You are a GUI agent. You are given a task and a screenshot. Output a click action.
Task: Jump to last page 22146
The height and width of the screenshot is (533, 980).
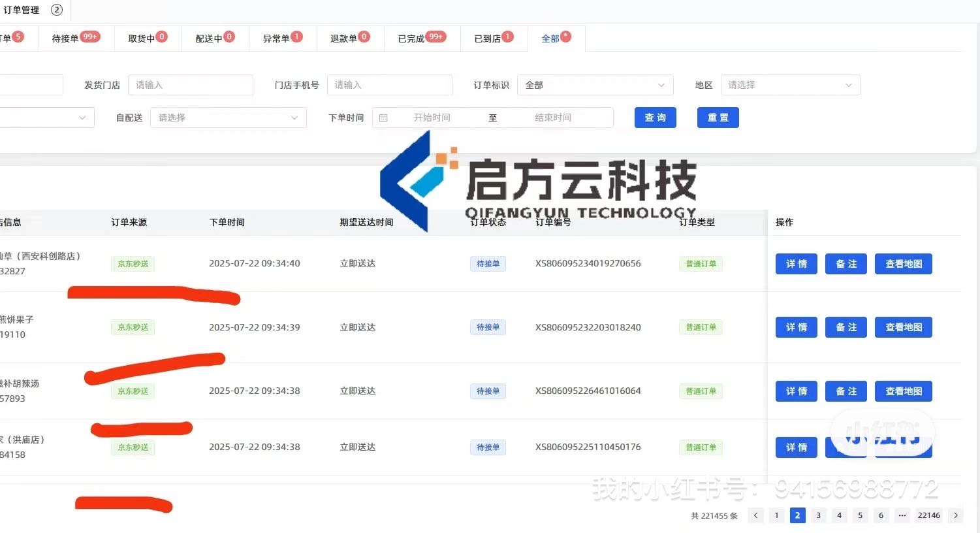click(929, 515)
